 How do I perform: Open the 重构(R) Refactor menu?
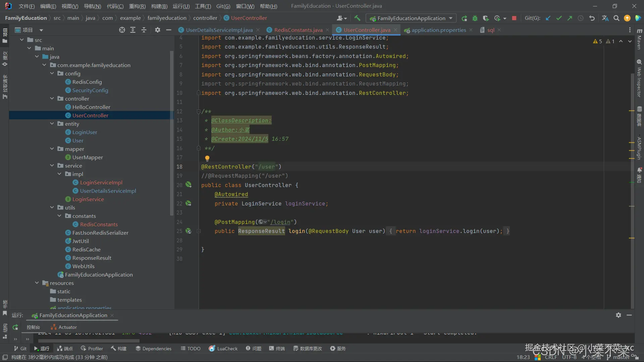pos(137,6)
